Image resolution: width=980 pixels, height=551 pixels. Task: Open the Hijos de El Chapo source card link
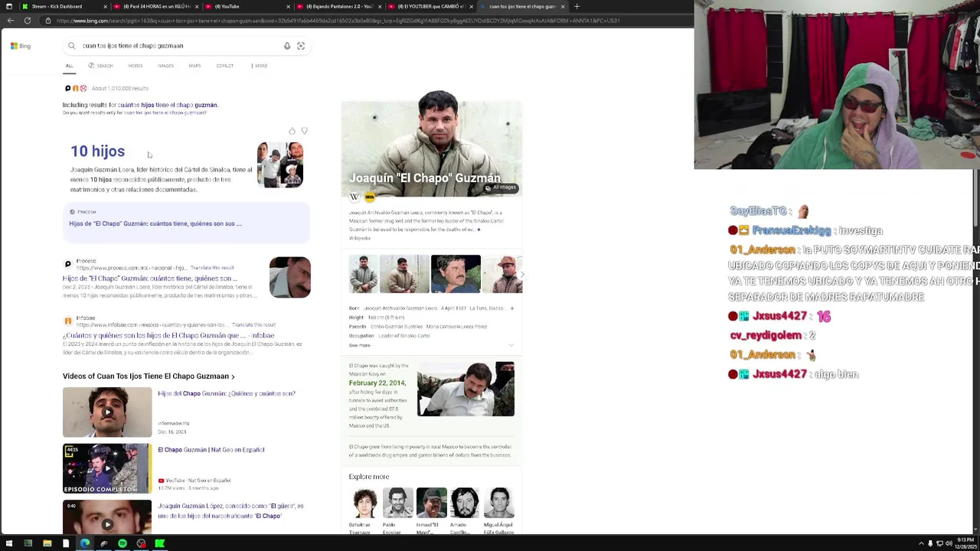155,223
